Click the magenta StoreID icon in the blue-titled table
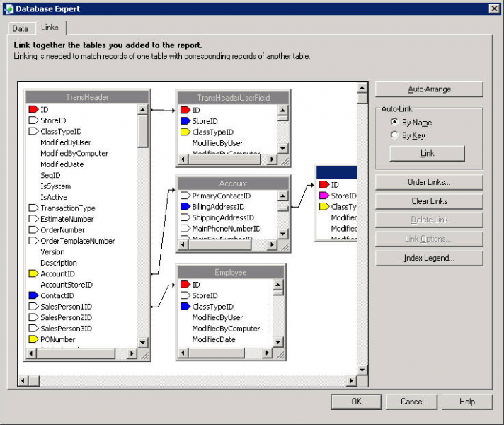Screen dimensions: 504x425 pyautogui.click(x=324, y=195)
